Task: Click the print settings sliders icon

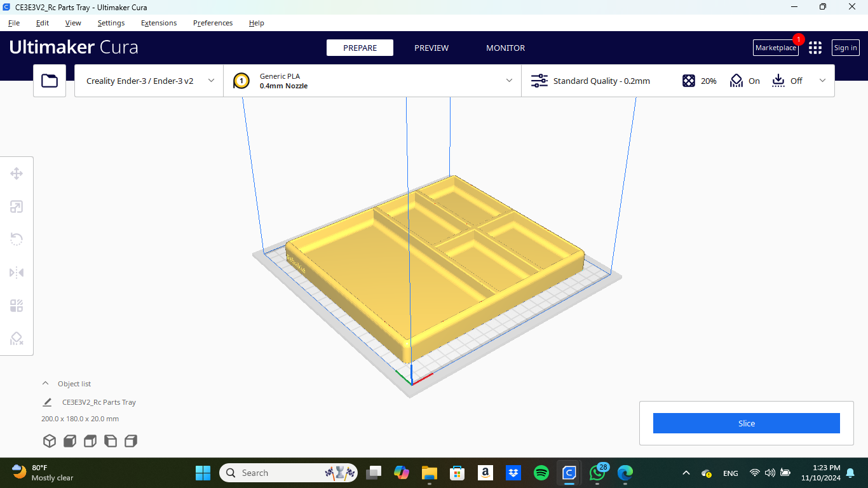Action: [539, 81]
